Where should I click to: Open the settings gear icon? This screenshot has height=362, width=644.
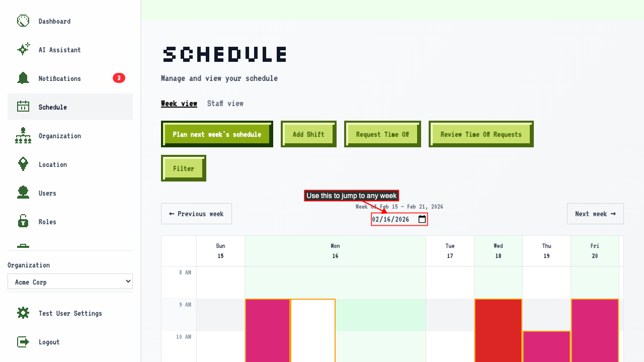(23, 313)
